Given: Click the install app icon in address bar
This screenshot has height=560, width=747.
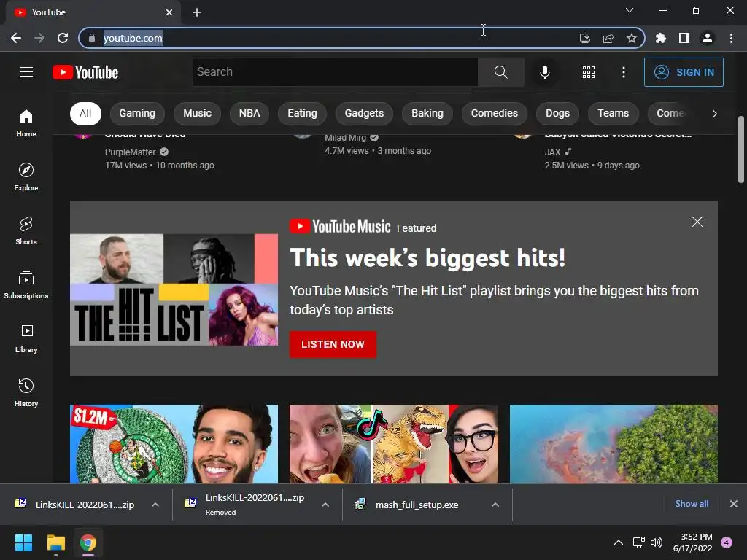Looking at the screenshot, I should coord(584,38).
